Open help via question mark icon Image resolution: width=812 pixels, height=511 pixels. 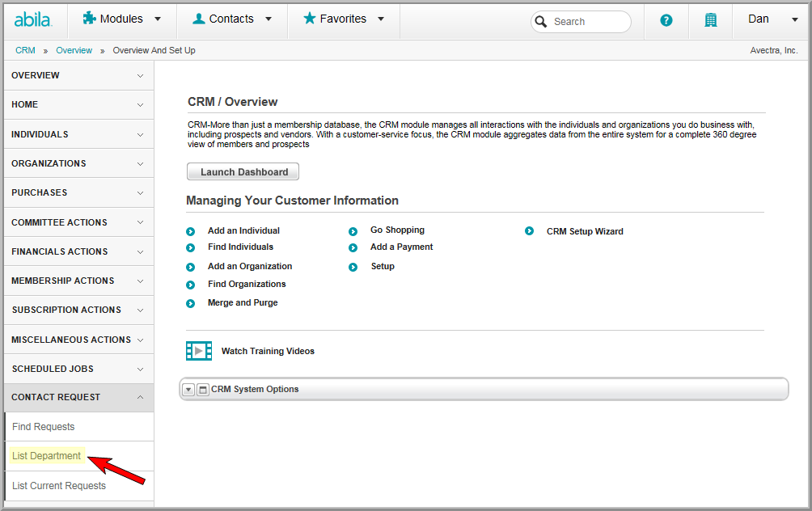666,20
